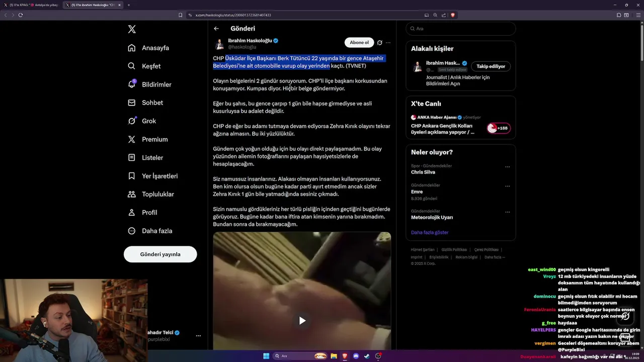The height and width of the screenshot is (362, 644).
Task: Open the Profil page
Action: (x=143, y=213)
